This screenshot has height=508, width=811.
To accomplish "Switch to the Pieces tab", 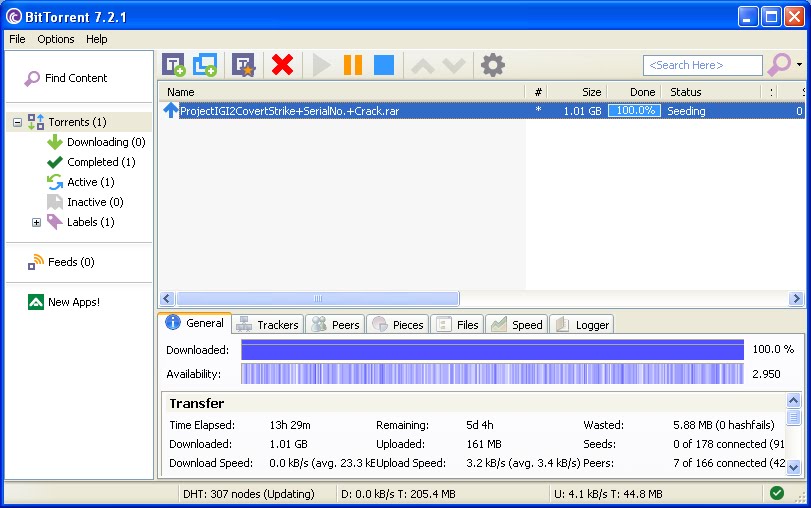I will tap(397, 325).
